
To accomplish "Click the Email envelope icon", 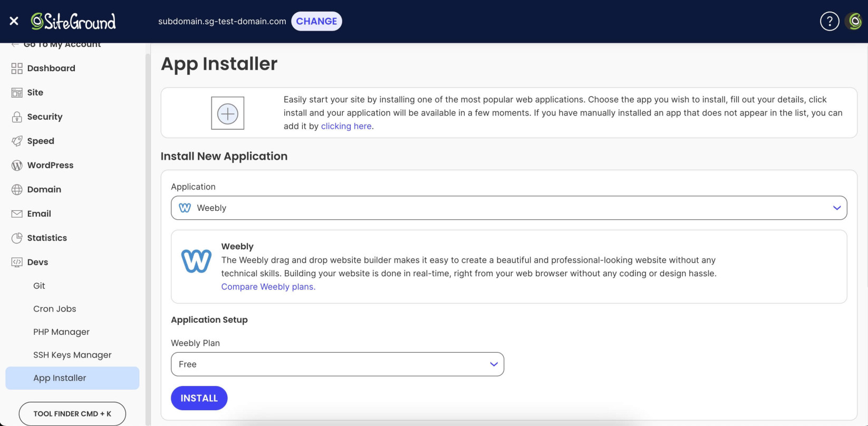I will [17, 214].
